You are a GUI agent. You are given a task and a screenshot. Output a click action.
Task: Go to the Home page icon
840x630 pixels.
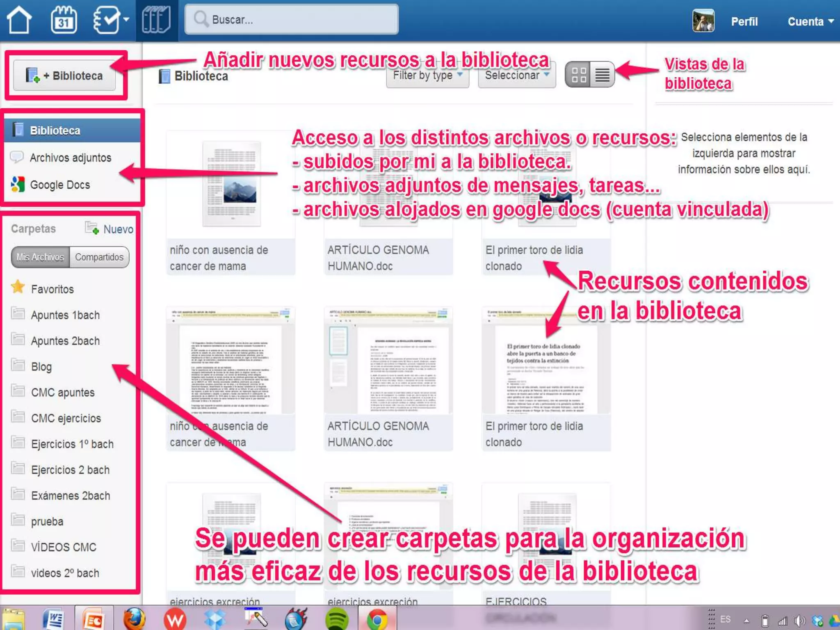[x=19, y=20]
